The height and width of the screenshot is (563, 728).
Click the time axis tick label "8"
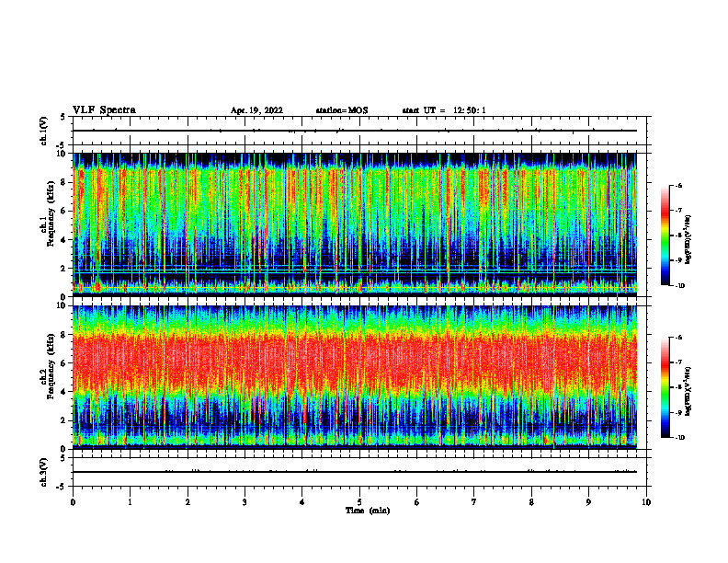pyautogui.click(x=531, y=502)
